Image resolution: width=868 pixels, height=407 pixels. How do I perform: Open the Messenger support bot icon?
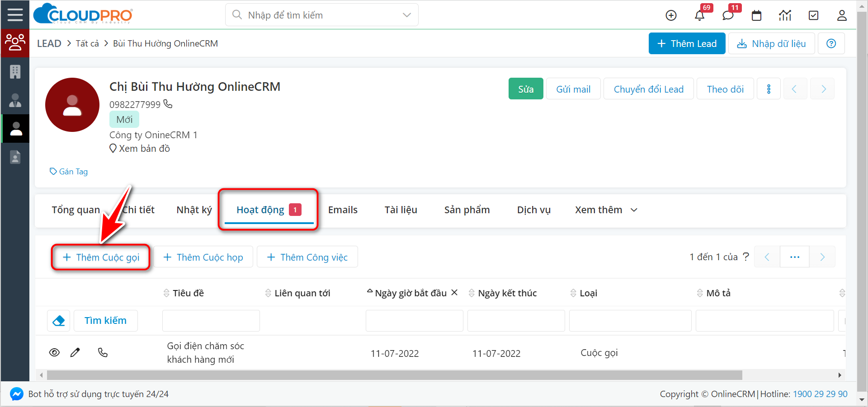pos(17,394)
